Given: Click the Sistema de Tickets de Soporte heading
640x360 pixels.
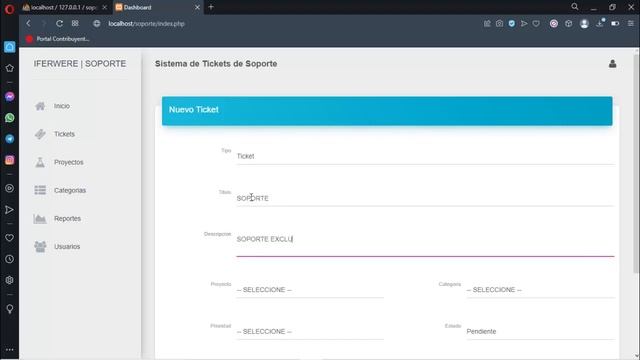Looking at the screenshot, I should click(x=216, y=64).
